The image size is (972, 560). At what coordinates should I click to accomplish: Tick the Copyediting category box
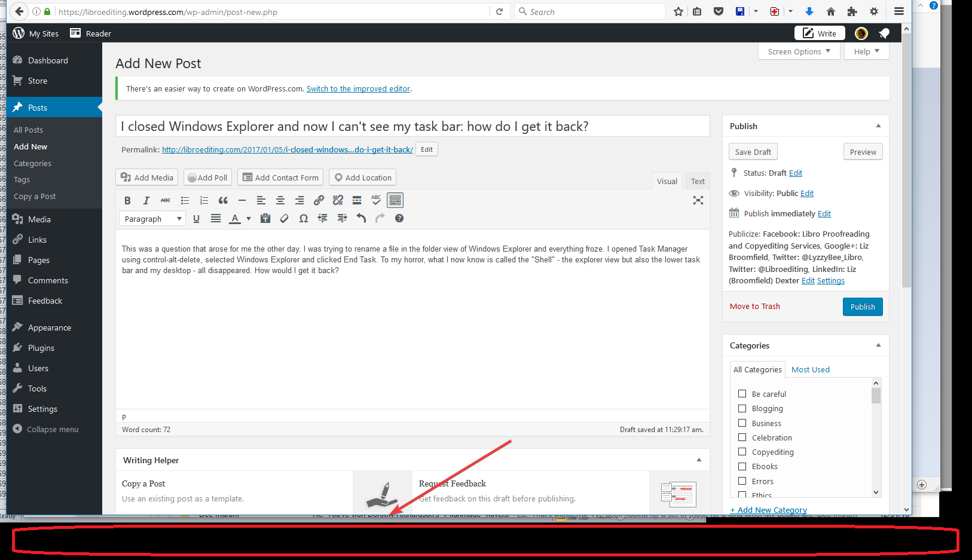tap(742, 452)
